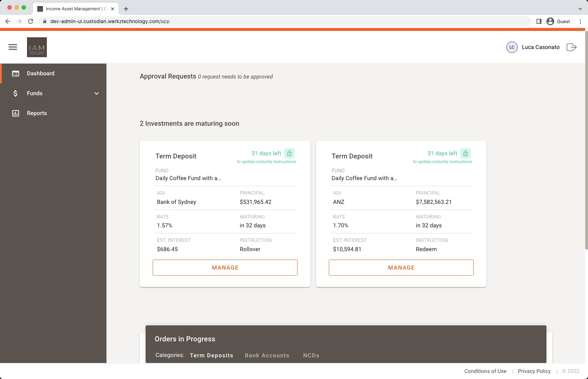Click the IAM logo

[37, 47]
